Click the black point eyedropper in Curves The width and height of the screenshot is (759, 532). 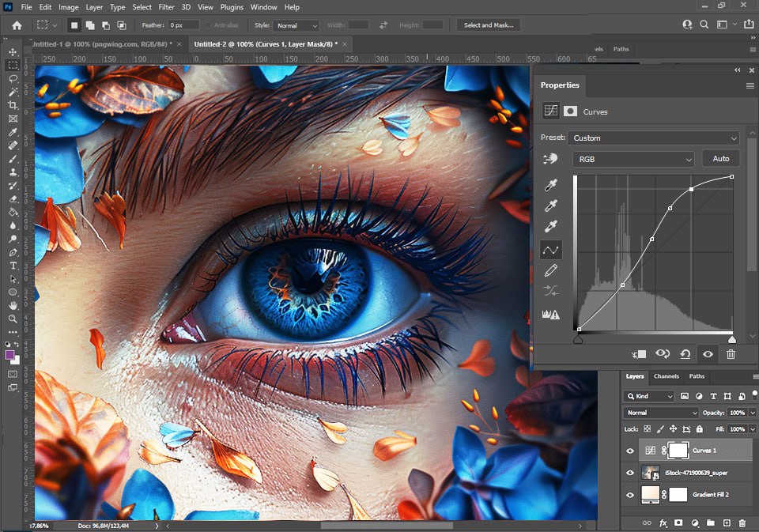coord(551,185)
